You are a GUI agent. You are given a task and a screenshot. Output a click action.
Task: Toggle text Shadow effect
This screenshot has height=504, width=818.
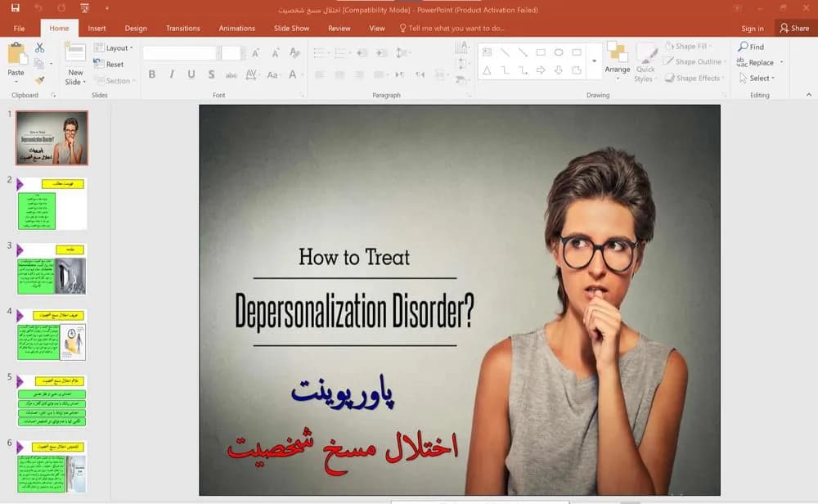(211, 74)
